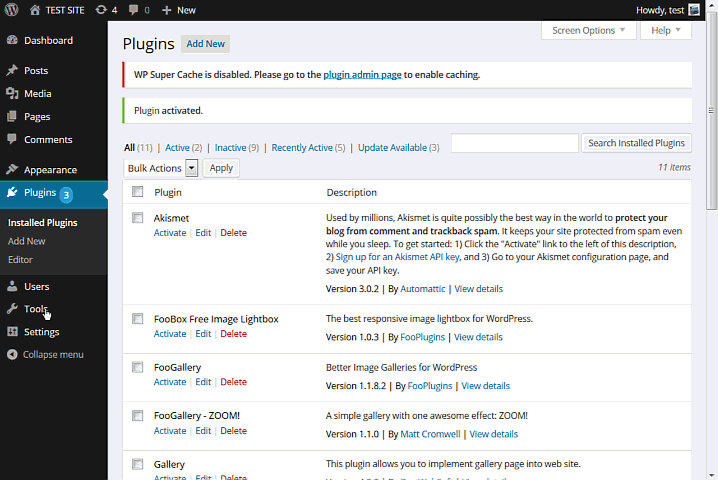Open the plugin admin page link
718x480 pixels.
click(362, 75)
